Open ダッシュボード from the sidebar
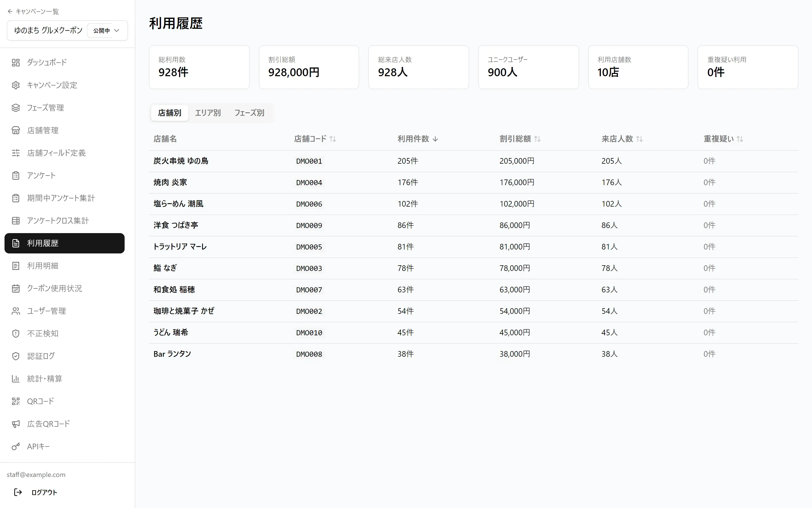This screenshot has width=812, height=508. tap(64, 62)
